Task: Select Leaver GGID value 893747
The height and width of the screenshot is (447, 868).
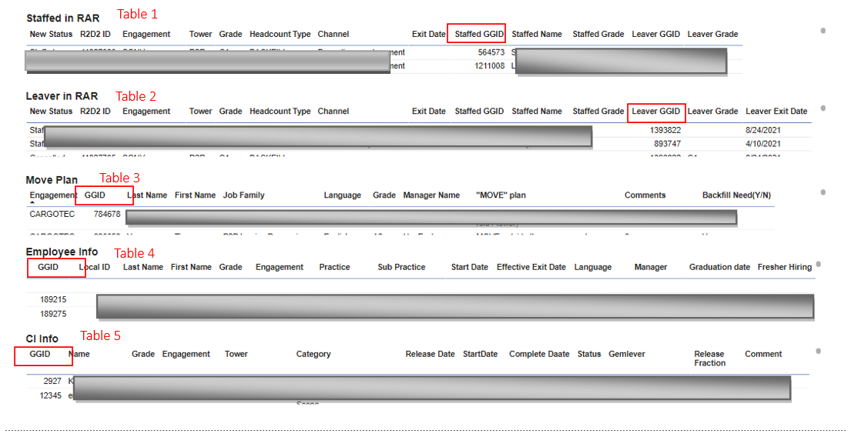Action: pyautogui.click(x=668, y=144)
